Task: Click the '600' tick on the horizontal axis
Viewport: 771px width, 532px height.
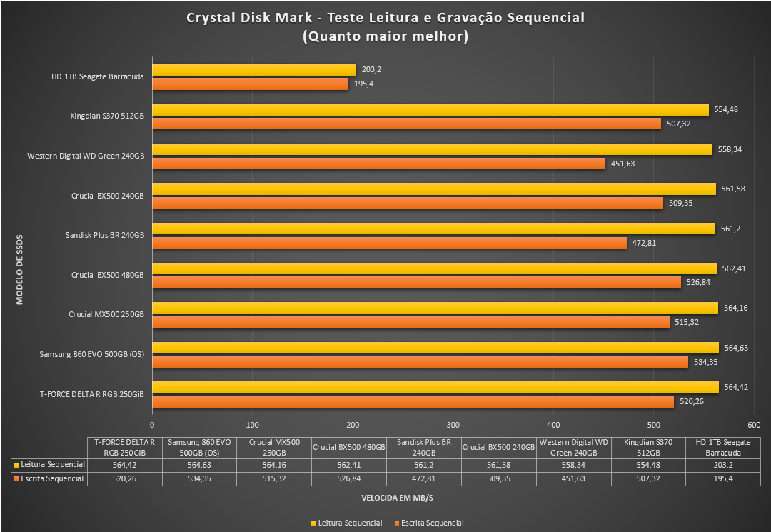Action: click(754, 425)
